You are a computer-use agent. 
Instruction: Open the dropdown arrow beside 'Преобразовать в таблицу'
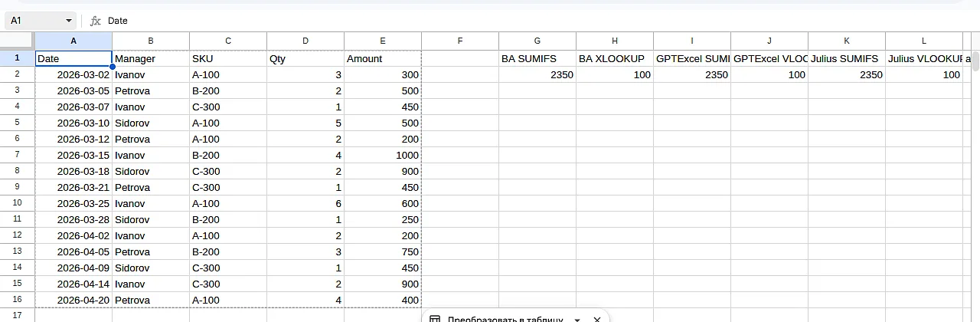pos(577,319)
